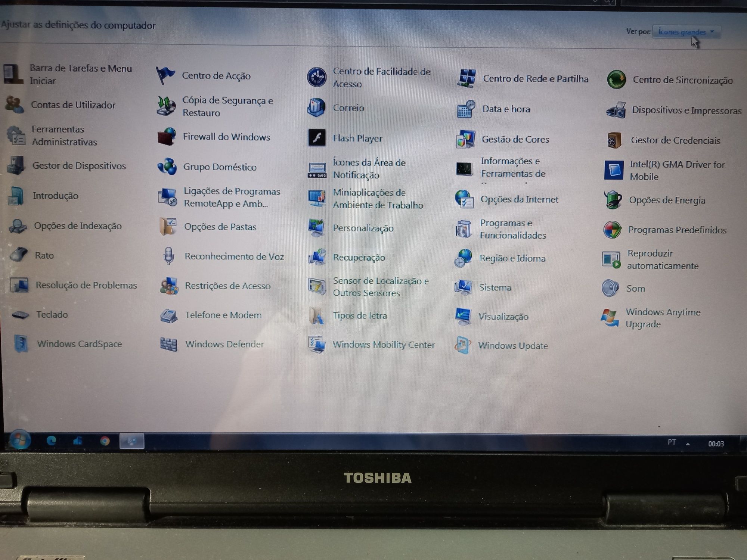
Task: Click the Personalização link
Action: click(363, 228)
